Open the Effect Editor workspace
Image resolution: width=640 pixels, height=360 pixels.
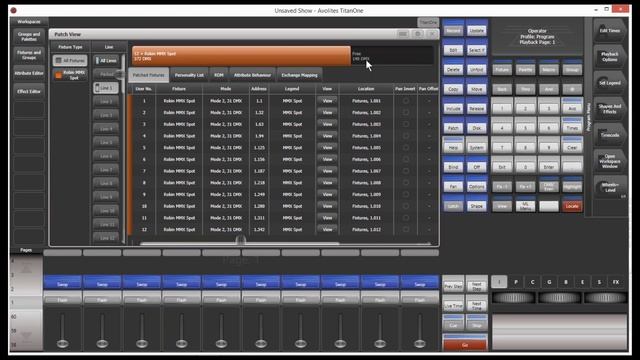click(29, 91)
